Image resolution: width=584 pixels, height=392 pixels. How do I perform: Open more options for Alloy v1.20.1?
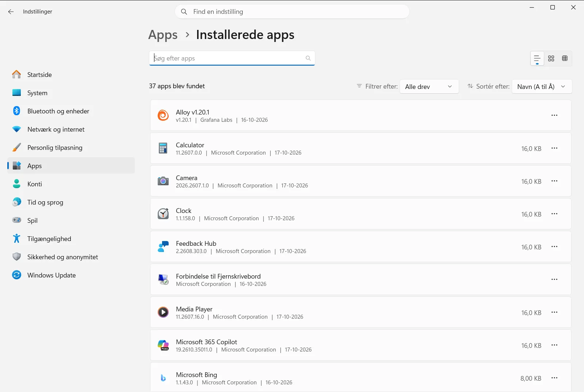click(x=554, y=115)
